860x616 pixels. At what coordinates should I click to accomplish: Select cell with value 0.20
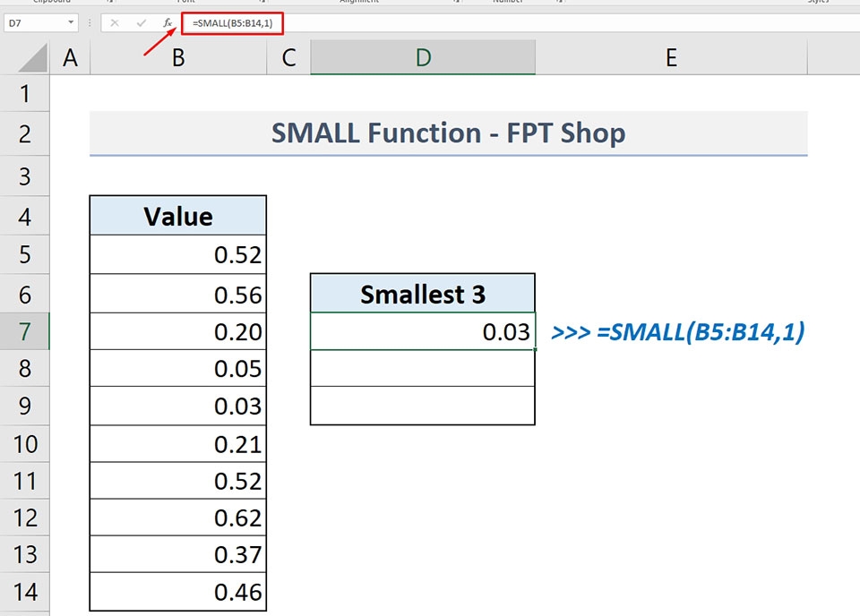tap(178, 331)
